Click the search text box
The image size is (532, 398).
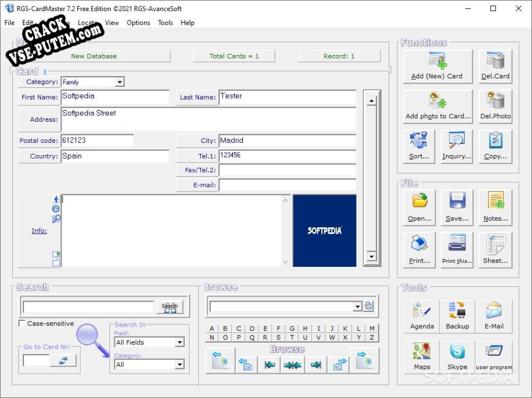(x=88, y=307)
